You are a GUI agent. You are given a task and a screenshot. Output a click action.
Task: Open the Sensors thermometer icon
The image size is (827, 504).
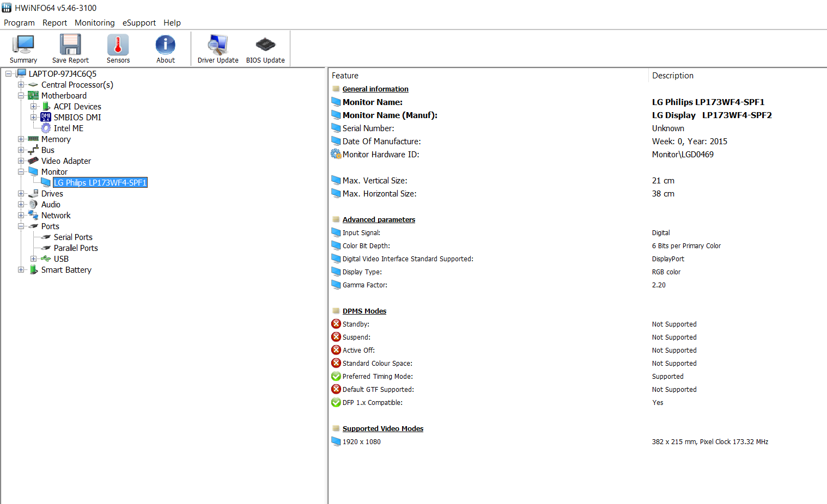tap(118, 45)
